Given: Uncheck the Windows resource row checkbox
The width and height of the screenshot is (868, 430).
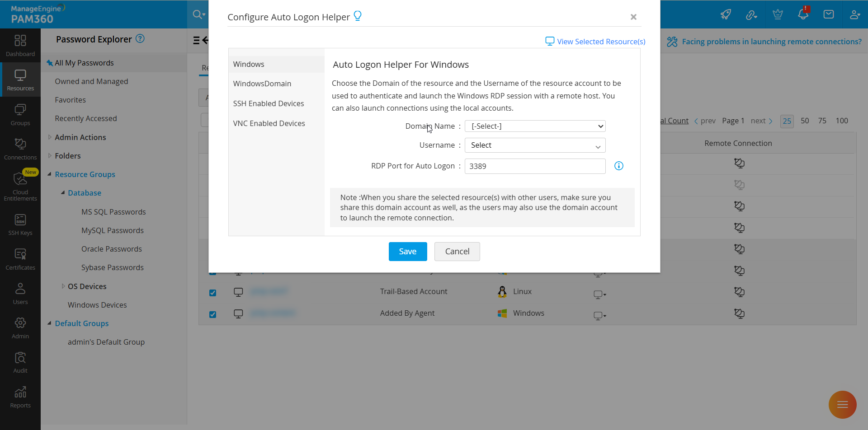Looking at the screenshot, I should [212, 314].
